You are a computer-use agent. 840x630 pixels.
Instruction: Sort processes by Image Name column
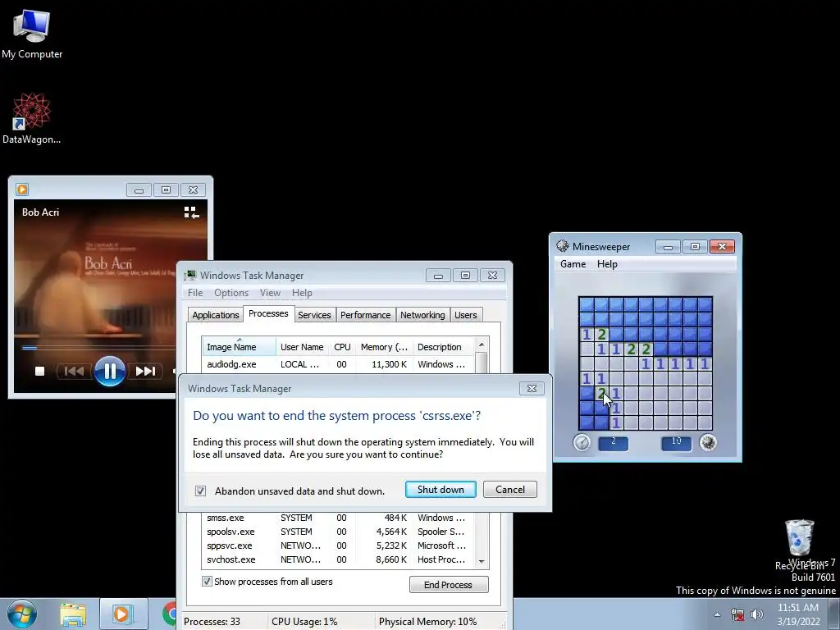239,347
